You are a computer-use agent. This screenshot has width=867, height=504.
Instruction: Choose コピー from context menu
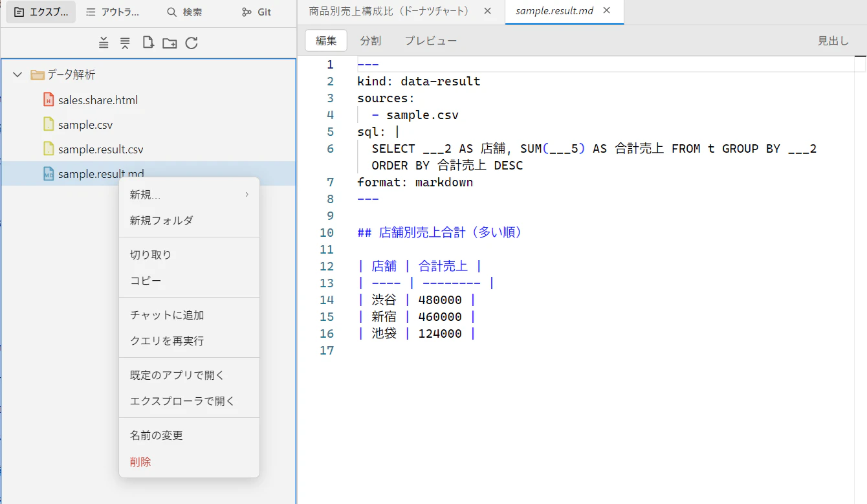coord(189,281)
